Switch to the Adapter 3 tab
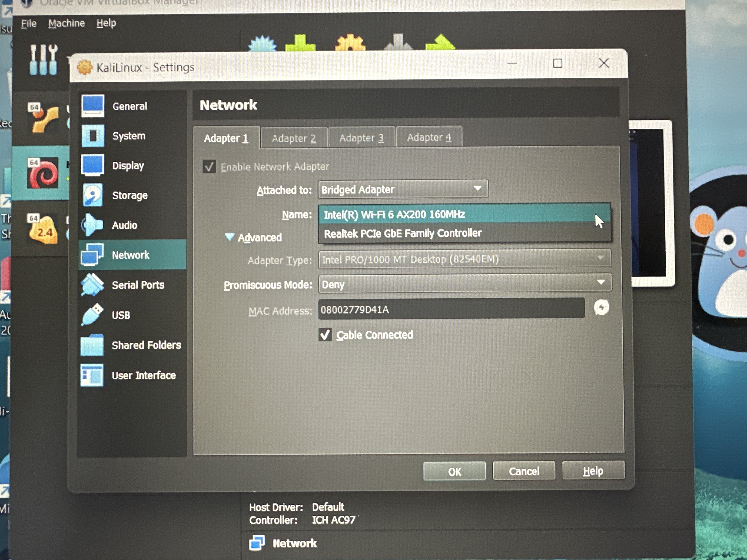The width and height of the screenshot is (747, 560). point(361,137)
